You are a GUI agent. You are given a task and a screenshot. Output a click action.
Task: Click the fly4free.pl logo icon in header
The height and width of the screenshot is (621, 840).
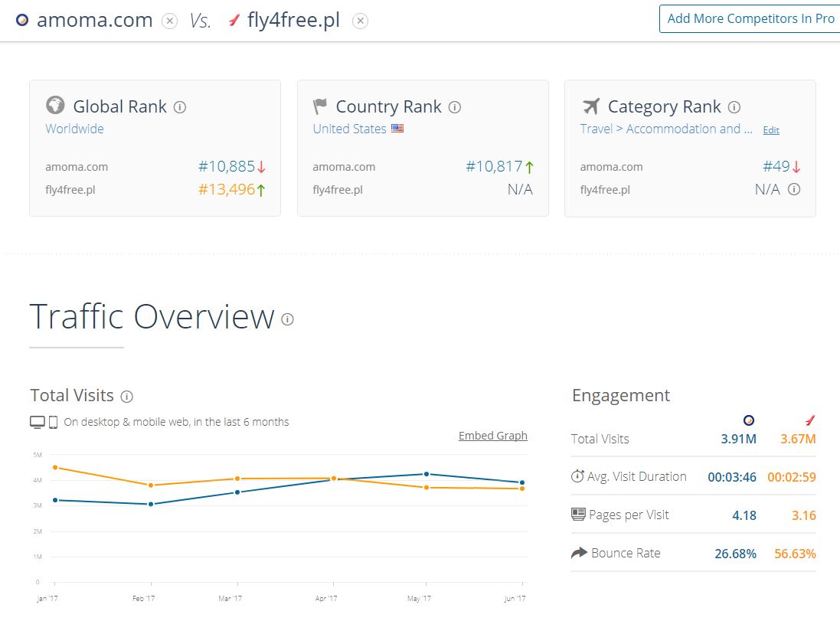(x=234, y=21)
